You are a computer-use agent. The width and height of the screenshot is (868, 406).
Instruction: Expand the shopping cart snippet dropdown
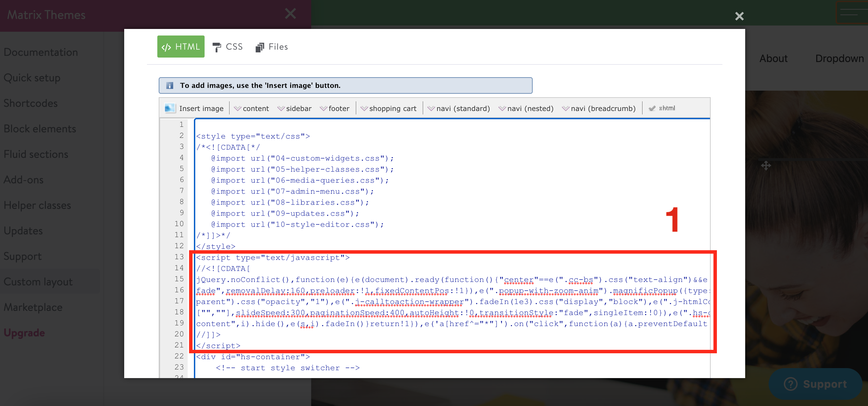coord(364,108)
